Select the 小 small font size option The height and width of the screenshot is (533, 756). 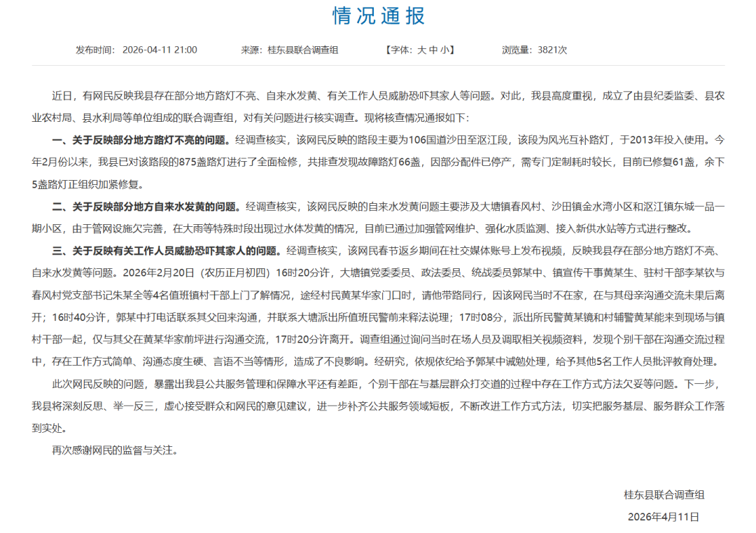click(x=444, y=48)
